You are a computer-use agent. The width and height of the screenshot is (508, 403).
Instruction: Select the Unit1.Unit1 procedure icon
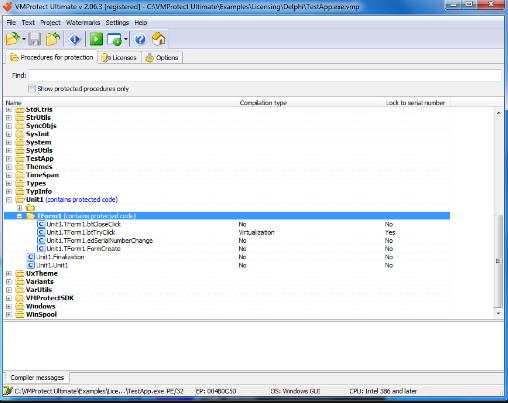coord(31,265)
